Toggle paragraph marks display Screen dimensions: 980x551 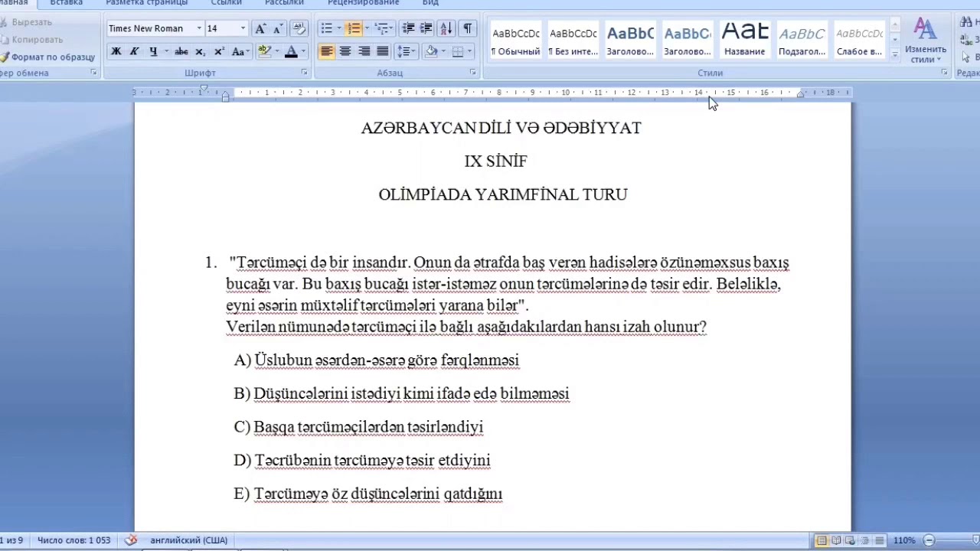click(x=467, y=28)
